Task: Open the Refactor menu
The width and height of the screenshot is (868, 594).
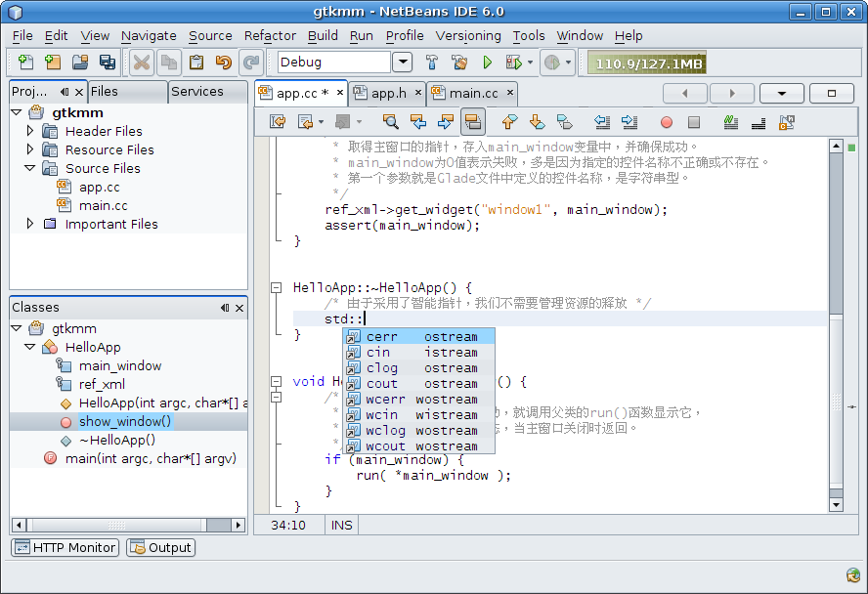Action: pos(270,35)
